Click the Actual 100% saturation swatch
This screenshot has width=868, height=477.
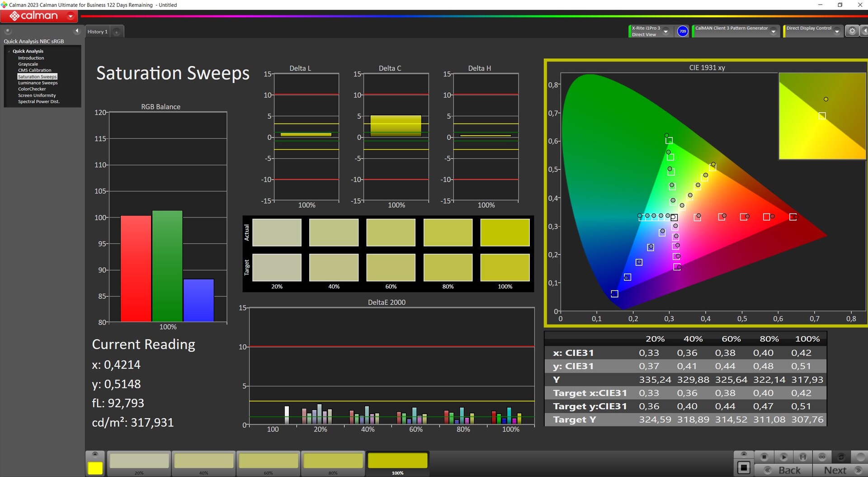click(505, 232)
